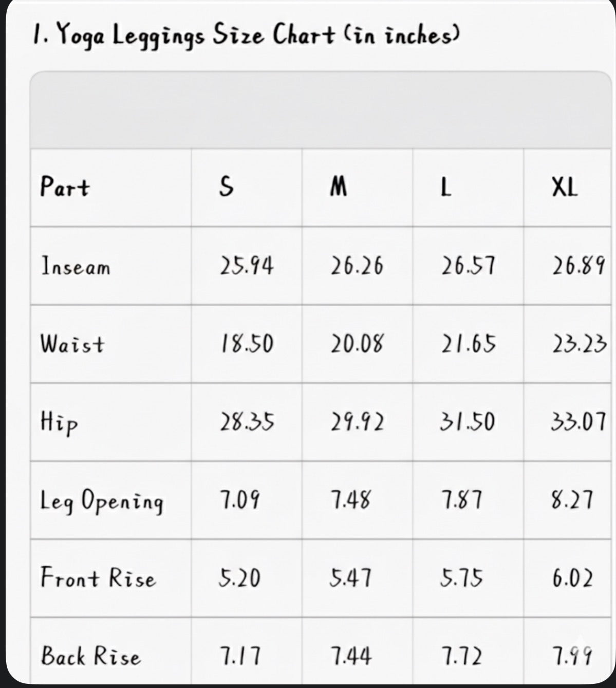Click the Inseam row label
Image resolution: width=616 pixels, height=688 pixels.
pos(76,267)
